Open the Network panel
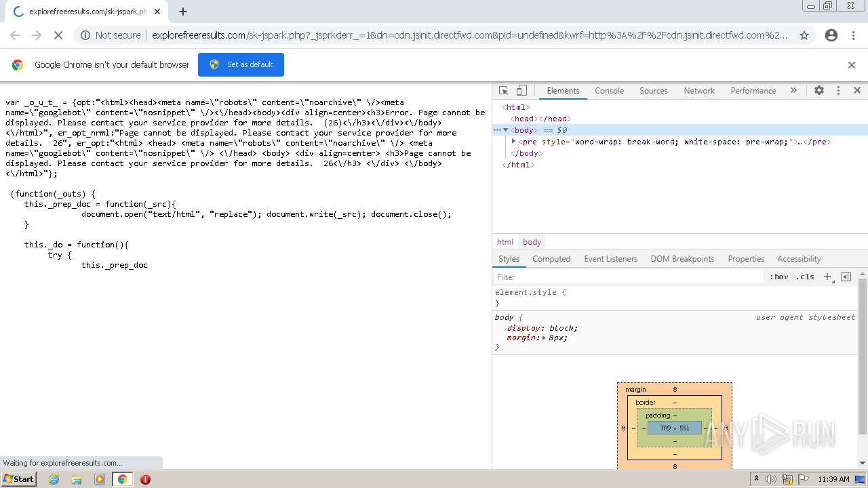The width and height of the screenshot is (868, 488). click(699, 90)
